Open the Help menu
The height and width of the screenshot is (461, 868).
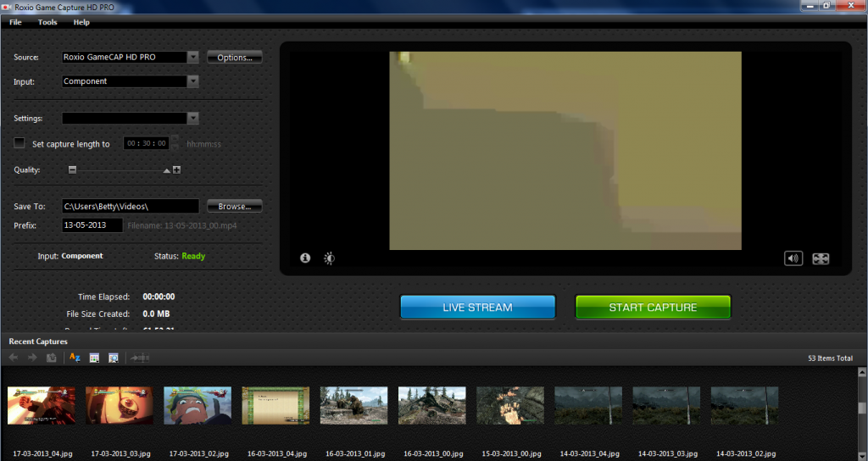[x=81, y=22]
